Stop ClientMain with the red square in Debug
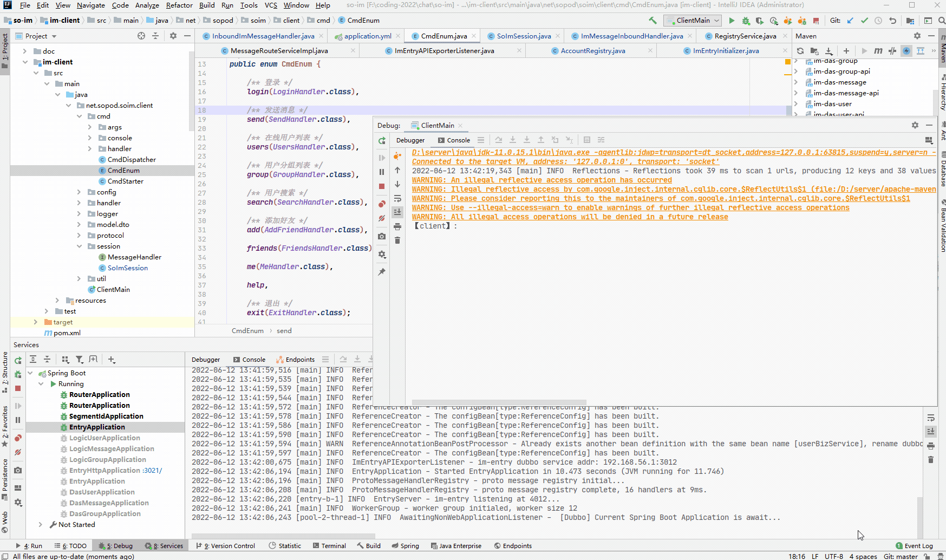This screenshot has height=560, width=946. (x=382, y=186)
